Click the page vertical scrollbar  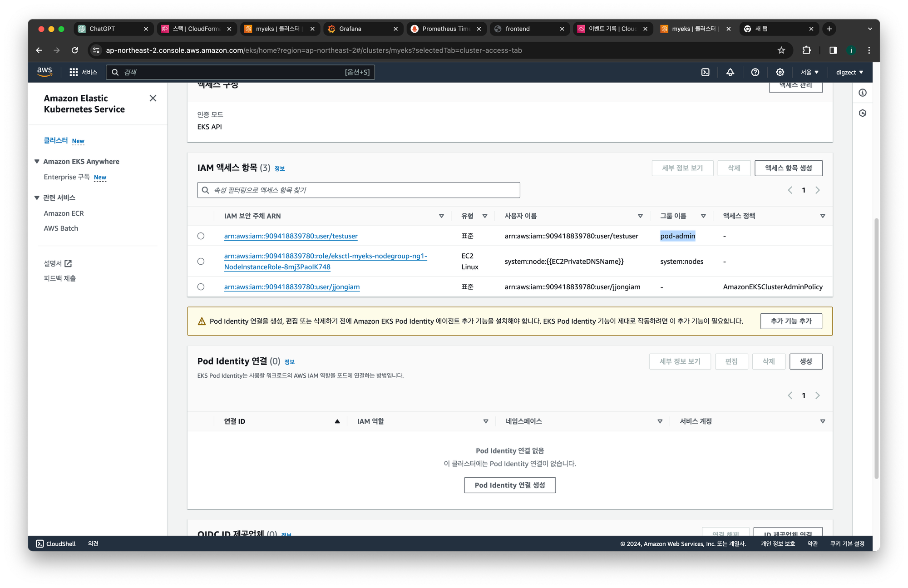[876, 349]
